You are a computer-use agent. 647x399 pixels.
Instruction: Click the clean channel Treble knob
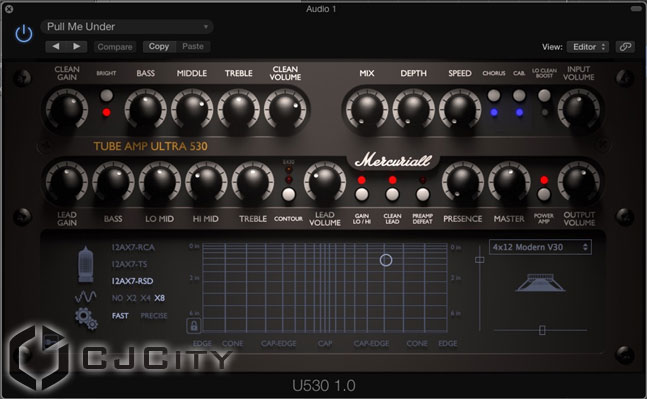[238, 109]
